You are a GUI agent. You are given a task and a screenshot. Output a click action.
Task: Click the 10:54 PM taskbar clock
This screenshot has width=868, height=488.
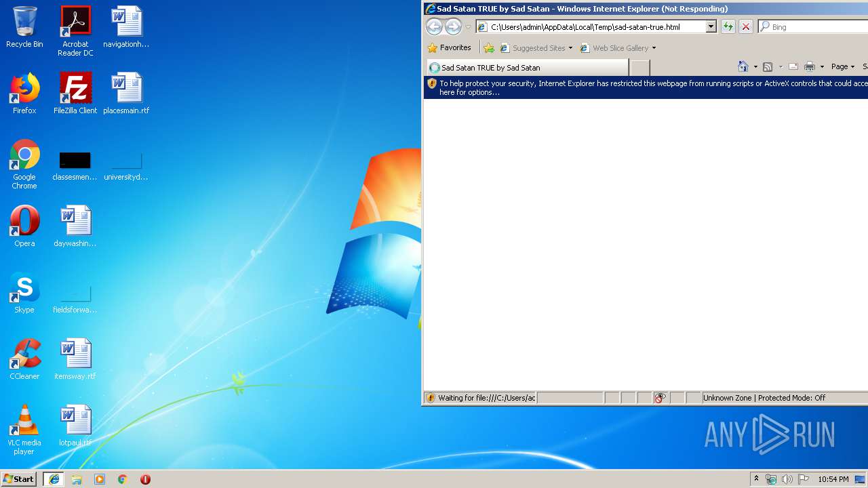click(833, 479)
